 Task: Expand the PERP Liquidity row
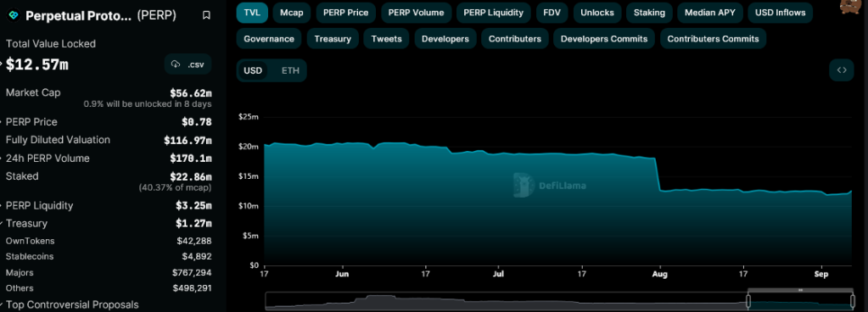coord(109,206)
